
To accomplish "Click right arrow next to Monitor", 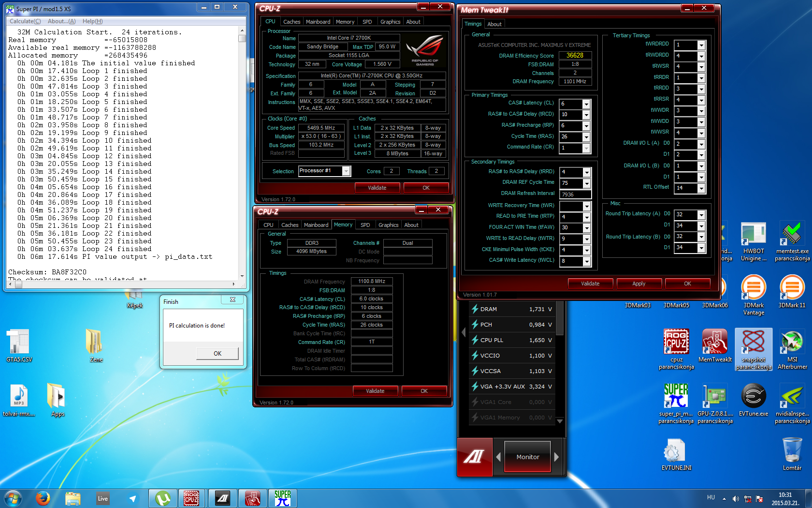I will click(556, 457).
